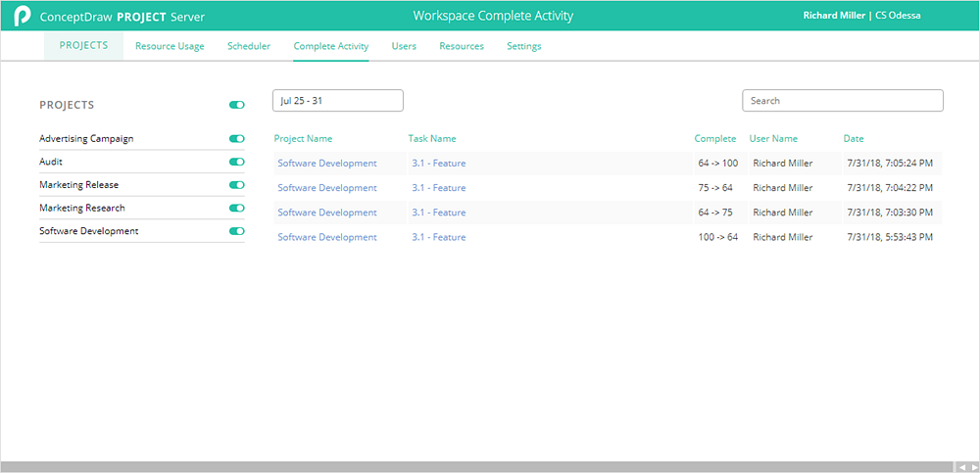Open 3.1 - Feature task in last row
The height and width of the screenshot is (473, 980).
[438, 237]
